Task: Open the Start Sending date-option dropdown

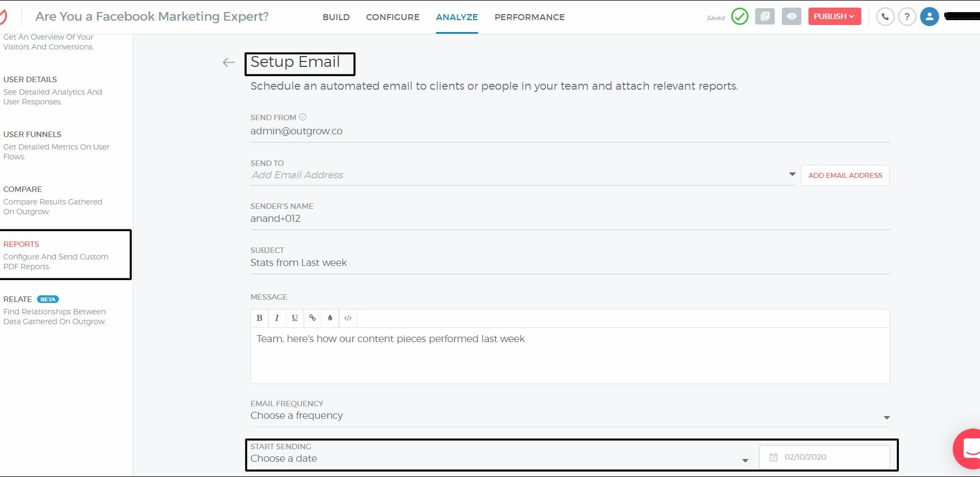Action: click(x=745, y=460)
